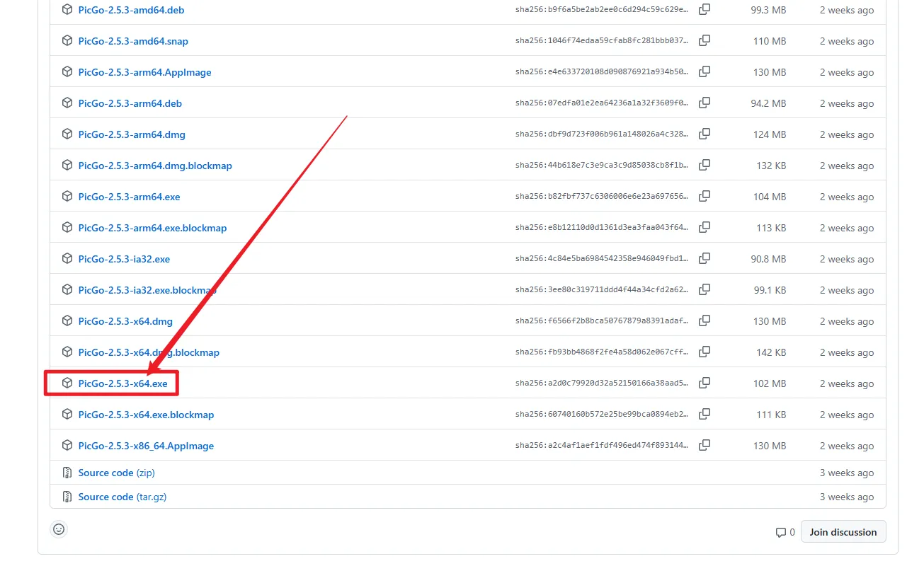924x566 pixels.
Task: Download PicGo-2.5.3-ia32.exe
Action: (124, 259)
